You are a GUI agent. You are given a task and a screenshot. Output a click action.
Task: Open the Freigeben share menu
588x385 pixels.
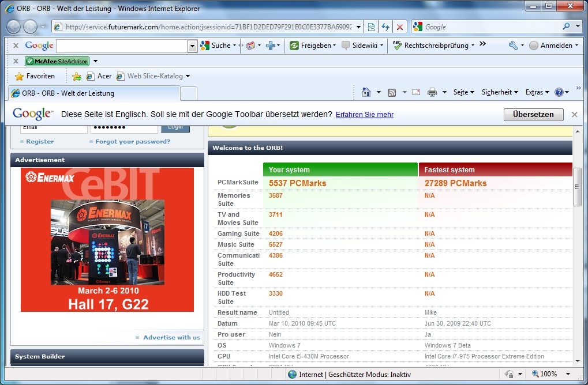(x=312, y=46)
